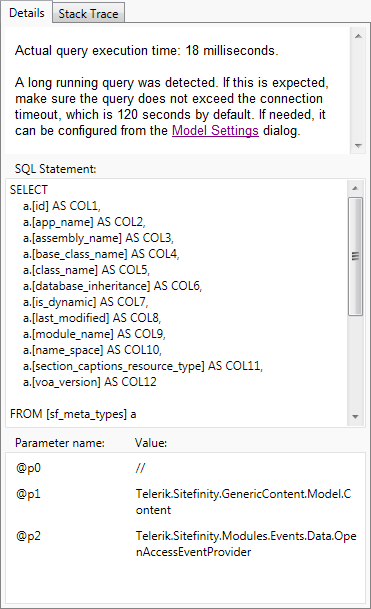This screenshot has height=609, width=371.
Task: Select the Details tab
Action: 26,13
